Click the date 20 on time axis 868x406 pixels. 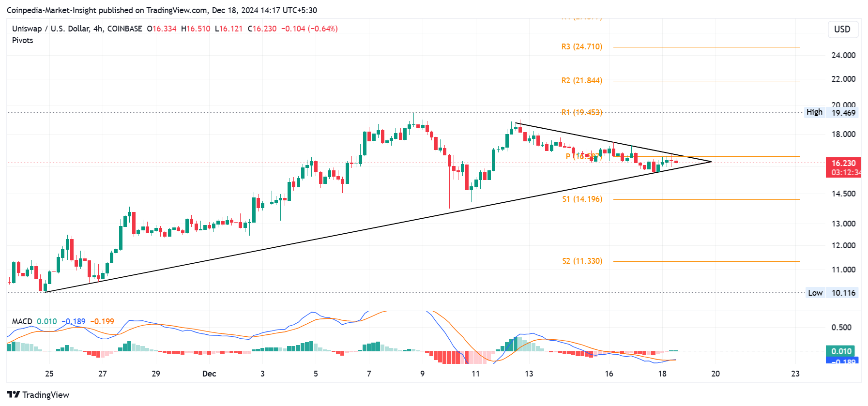(x=716, y=374)
